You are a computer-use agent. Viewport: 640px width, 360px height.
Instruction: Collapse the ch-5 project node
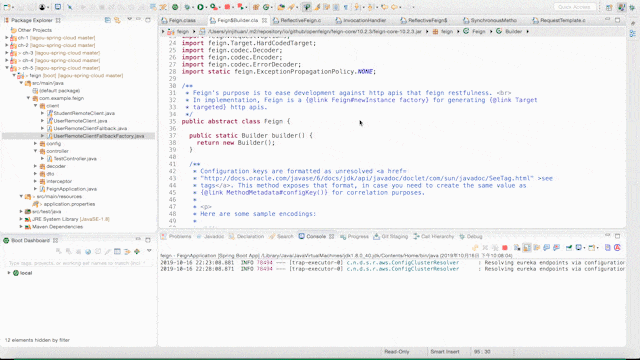pyautogui.click(x=7, y=68)
